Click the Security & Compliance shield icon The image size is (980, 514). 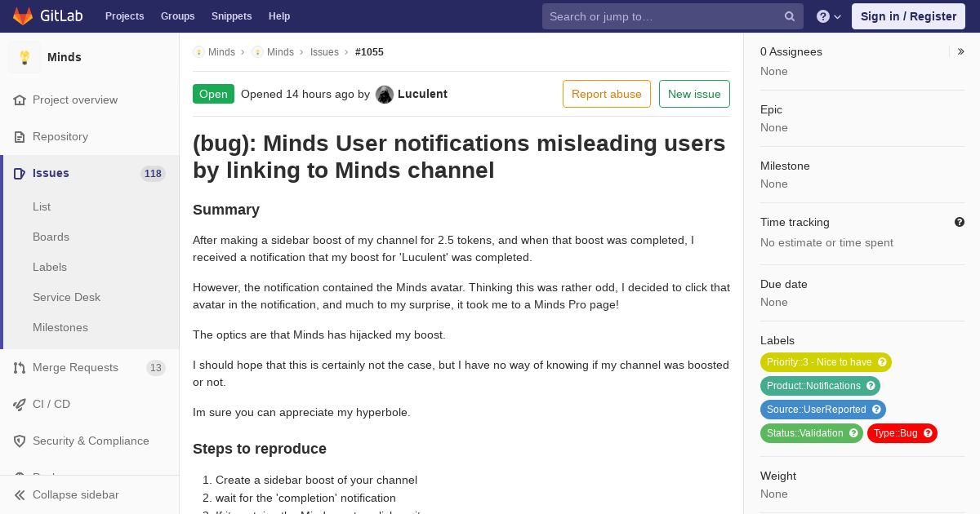tap(20, 441)
